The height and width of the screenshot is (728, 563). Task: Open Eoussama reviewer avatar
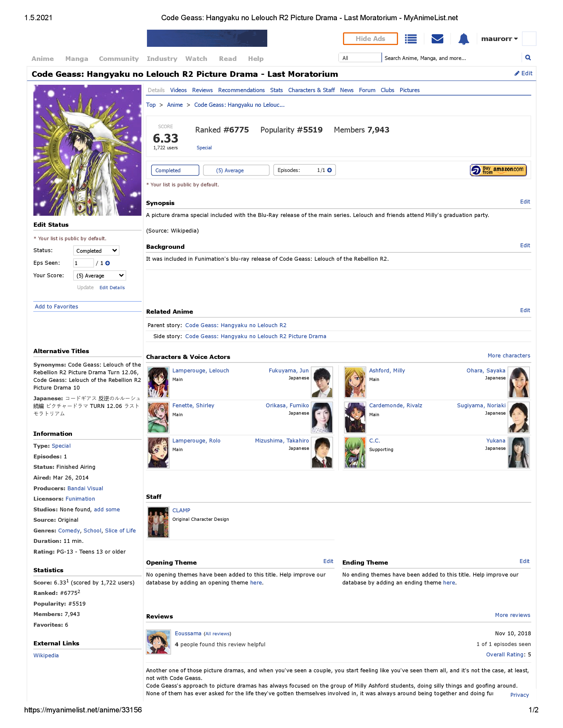click(x=158, y=642)
